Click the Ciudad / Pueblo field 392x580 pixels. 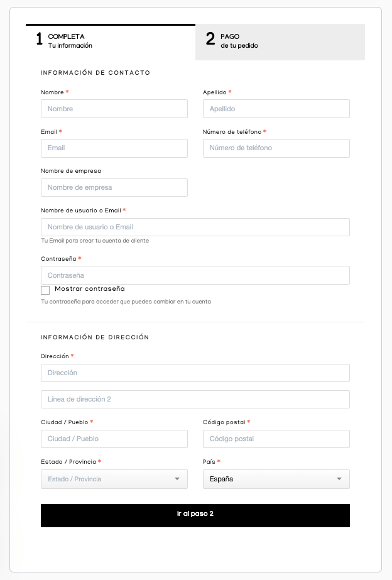point(114,439)
